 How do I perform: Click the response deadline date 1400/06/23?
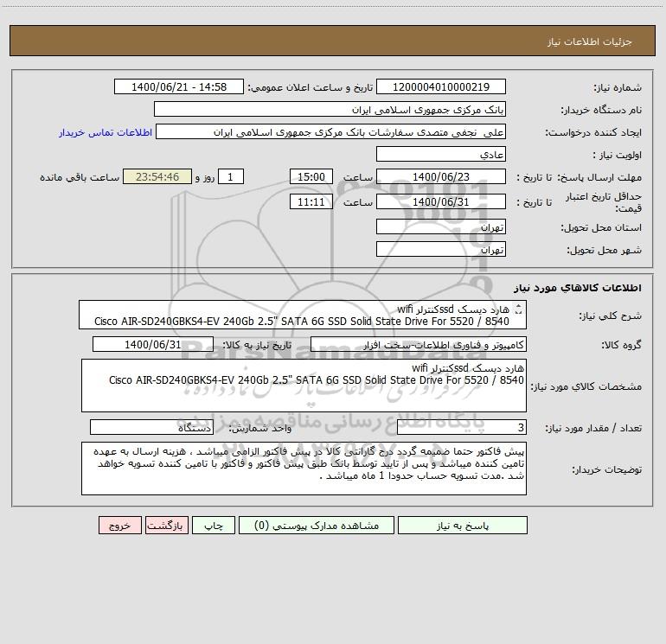441,176
